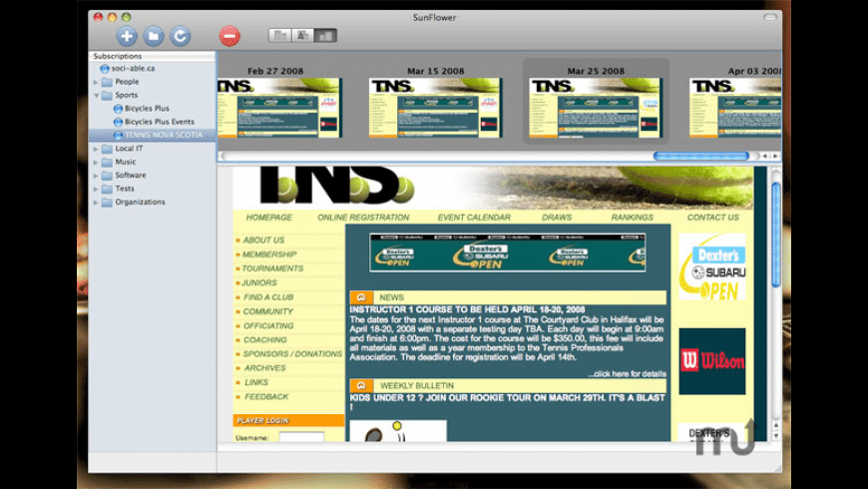Expand the People folder triangle
Image resolution: width=868 pixels, height=489 pixels.
(96, 82)
